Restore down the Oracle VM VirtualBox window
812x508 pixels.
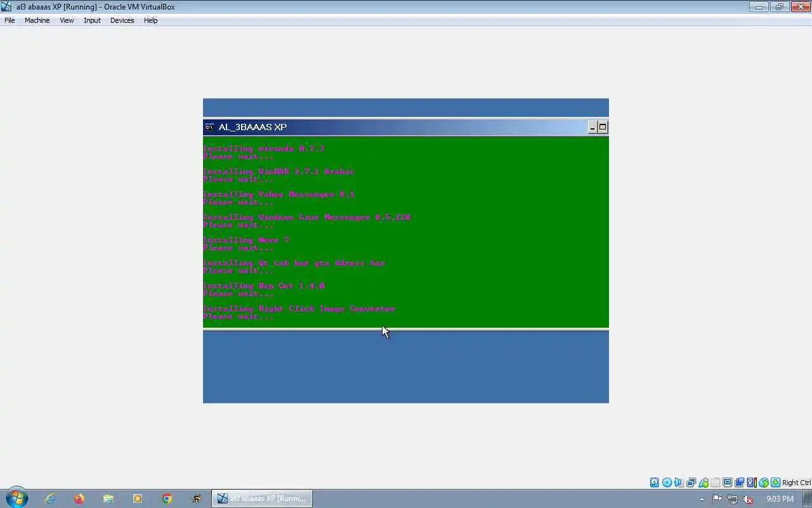click(780, 6)
